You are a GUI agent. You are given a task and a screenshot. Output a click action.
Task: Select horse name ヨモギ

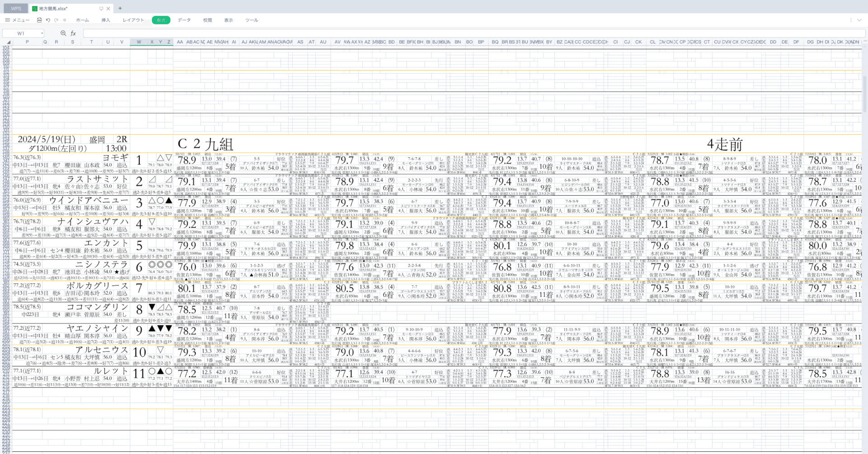(x=116, y=158)
